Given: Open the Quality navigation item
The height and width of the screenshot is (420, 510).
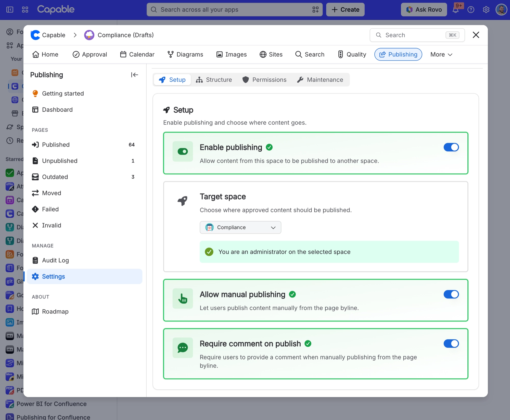Looking at the screenshot, I should pos(352,55).
